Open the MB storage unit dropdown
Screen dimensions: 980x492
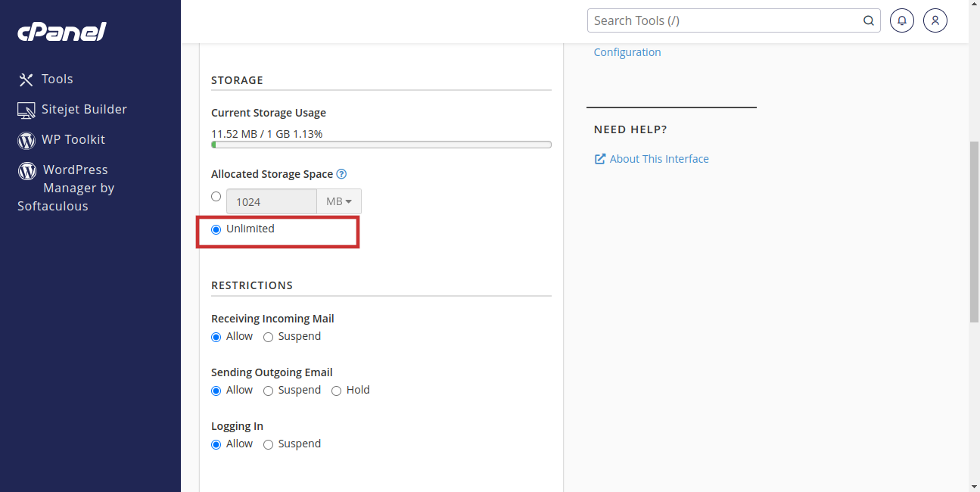(339, 201)
